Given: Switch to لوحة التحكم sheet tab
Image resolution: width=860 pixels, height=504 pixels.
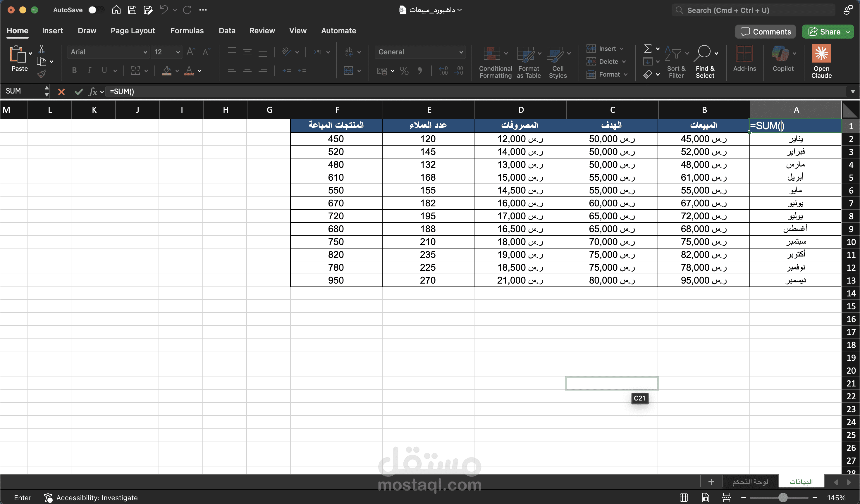Looking at the screenshot, I should click(750, 481).
